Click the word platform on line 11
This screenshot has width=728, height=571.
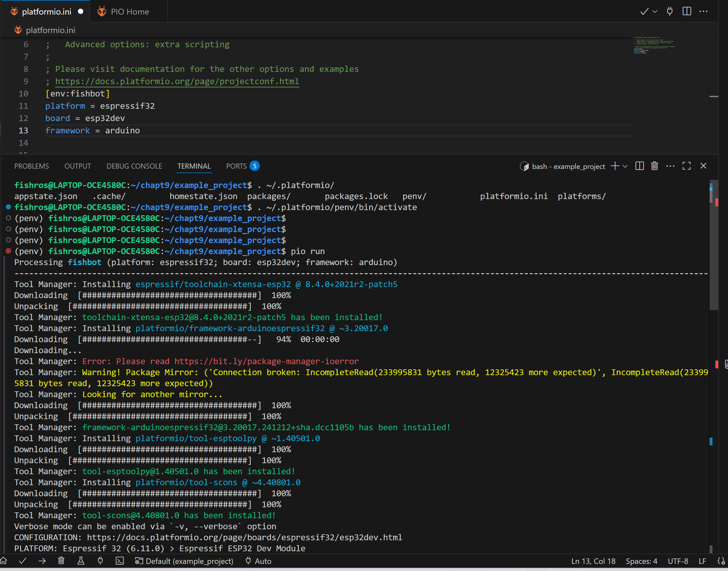coord(65,106)
